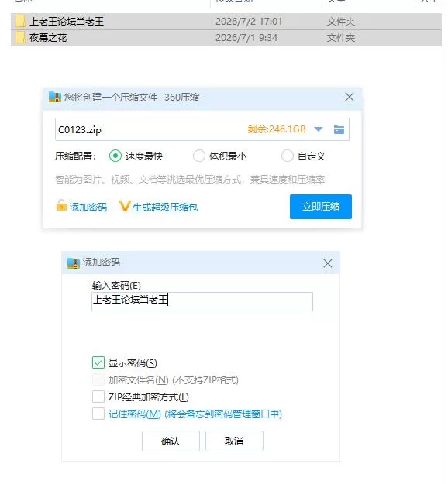
Task: Confirm the password with 确认 button
Action: [x=171, y=441]
